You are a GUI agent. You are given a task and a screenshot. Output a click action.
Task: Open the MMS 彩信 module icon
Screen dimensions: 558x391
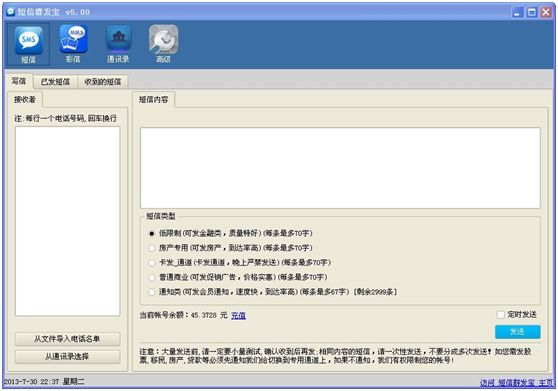click(x=73, y=44)
